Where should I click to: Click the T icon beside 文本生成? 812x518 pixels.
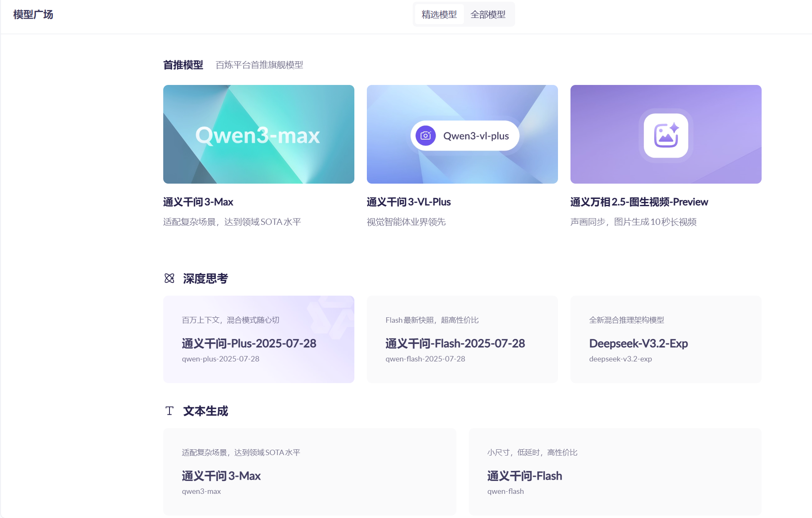pyautogui.click(x=169, y=411)
